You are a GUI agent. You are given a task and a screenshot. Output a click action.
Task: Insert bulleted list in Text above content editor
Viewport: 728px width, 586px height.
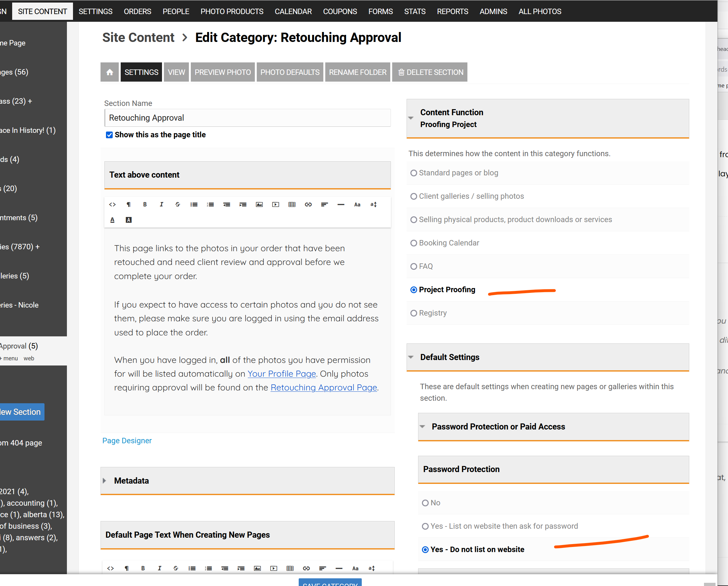pos(194,205)
